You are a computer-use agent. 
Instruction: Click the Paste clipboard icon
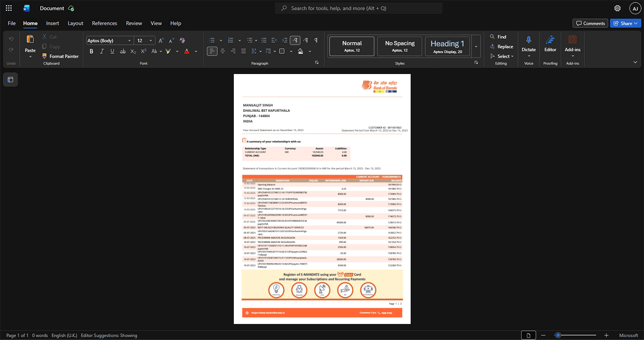point(30,39)
